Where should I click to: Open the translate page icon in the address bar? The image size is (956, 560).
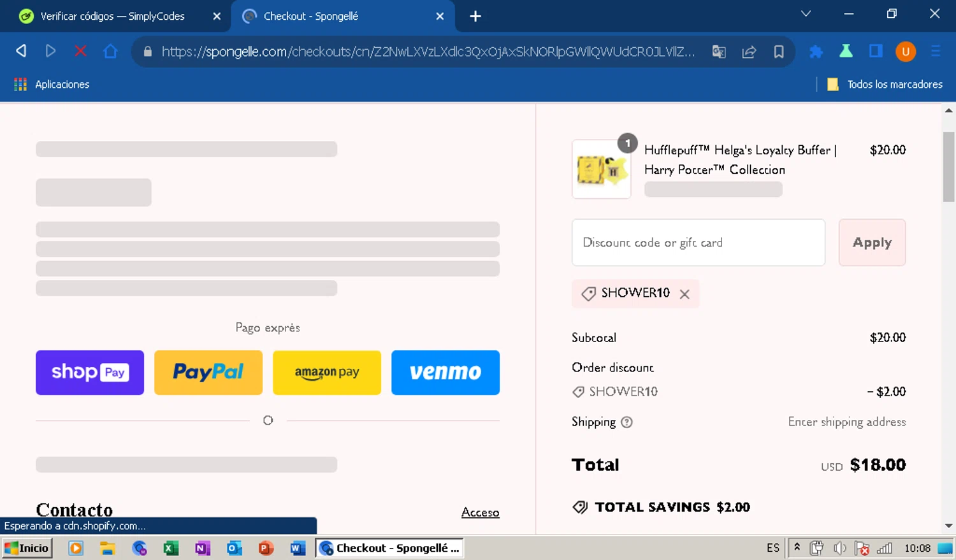click(719, 52)
